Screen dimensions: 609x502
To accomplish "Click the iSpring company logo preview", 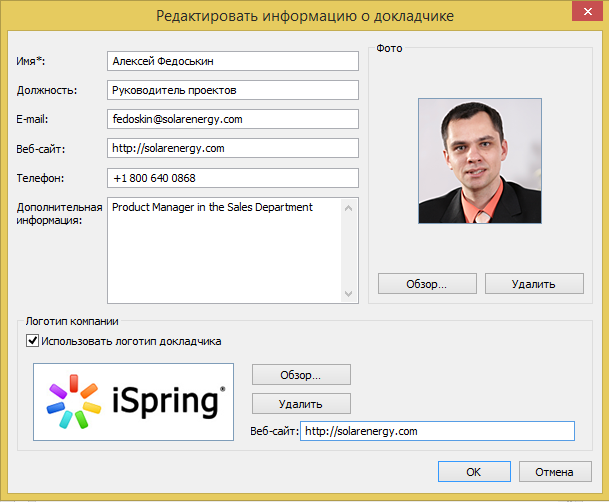I will click(x=133, y=402).
